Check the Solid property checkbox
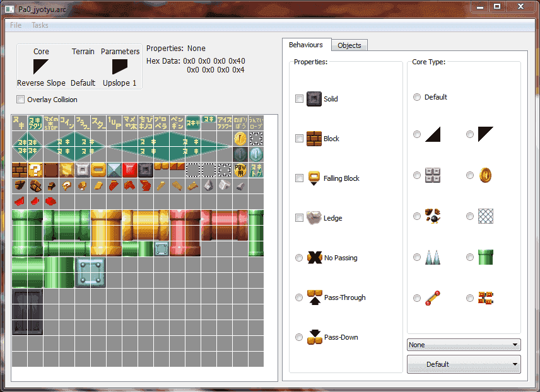This screenshot has height=392, width=540. [299, 99]
